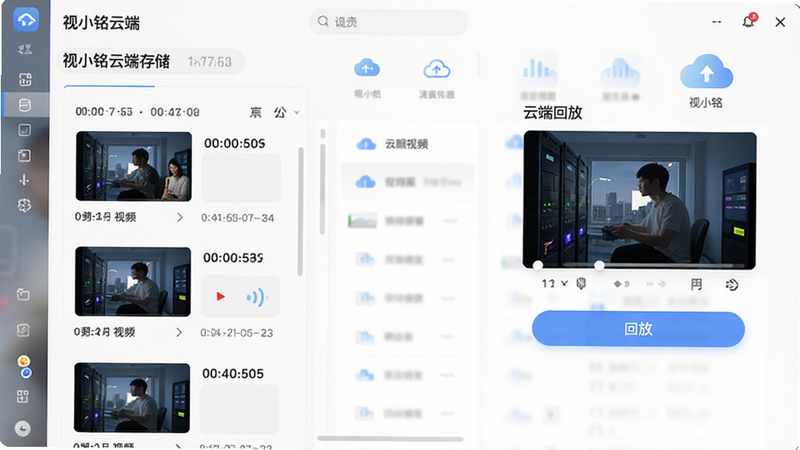This screenshot has width=800, height=450.
Task: Click the red play triangle
Action: pyautogui.click(x=220, y=296)
